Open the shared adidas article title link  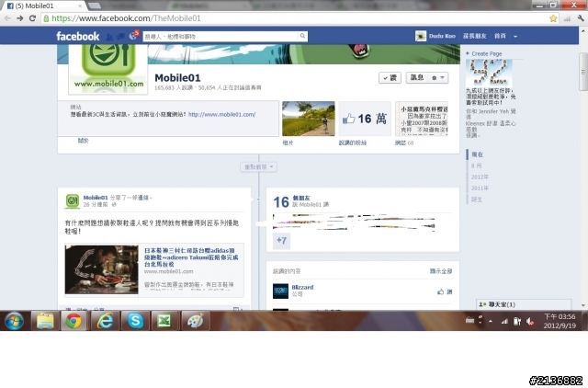(191, 257)
